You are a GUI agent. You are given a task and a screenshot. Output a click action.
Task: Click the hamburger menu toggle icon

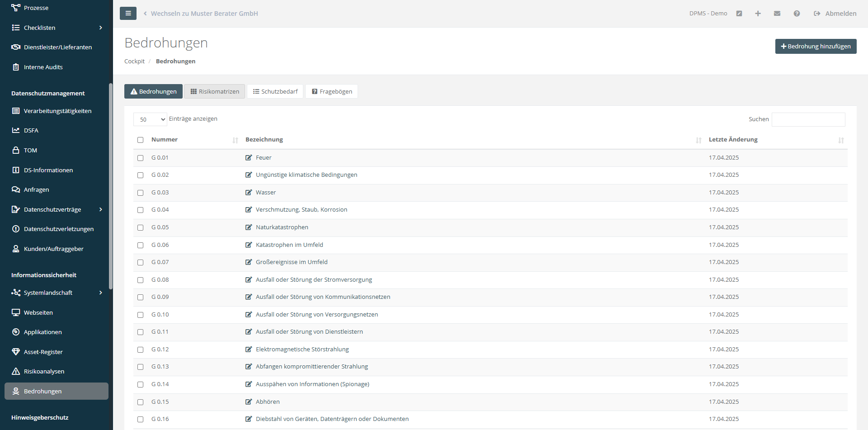pos(128,14)
